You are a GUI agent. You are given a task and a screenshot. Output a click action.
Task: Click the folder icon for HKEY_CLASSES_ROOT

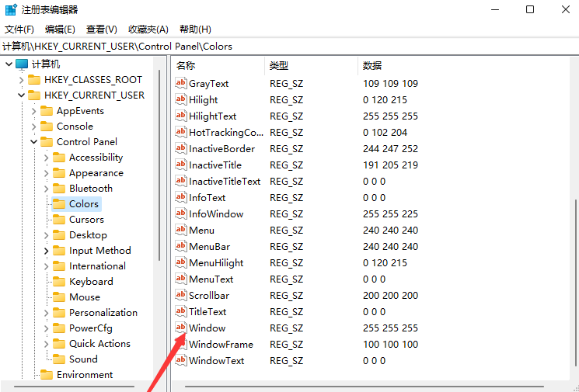[33, 80]
